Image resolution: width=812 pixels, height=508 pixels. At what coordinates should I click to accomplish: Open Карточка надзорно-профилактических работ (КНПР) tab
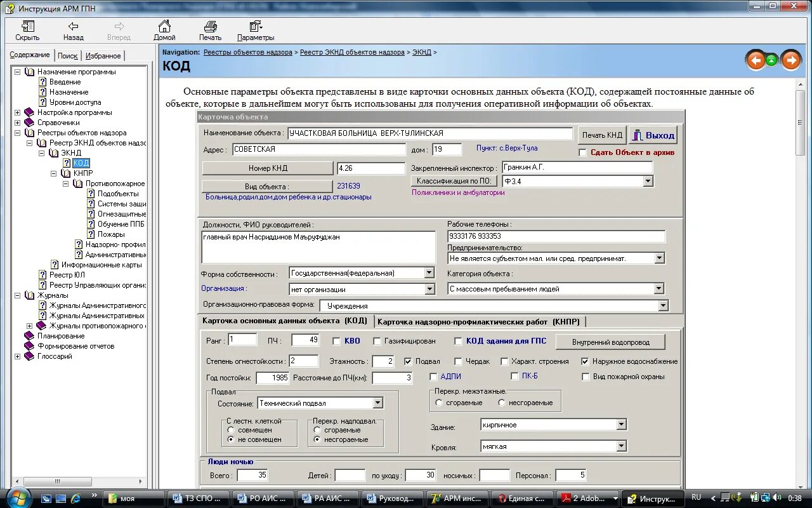coord(480,321)
